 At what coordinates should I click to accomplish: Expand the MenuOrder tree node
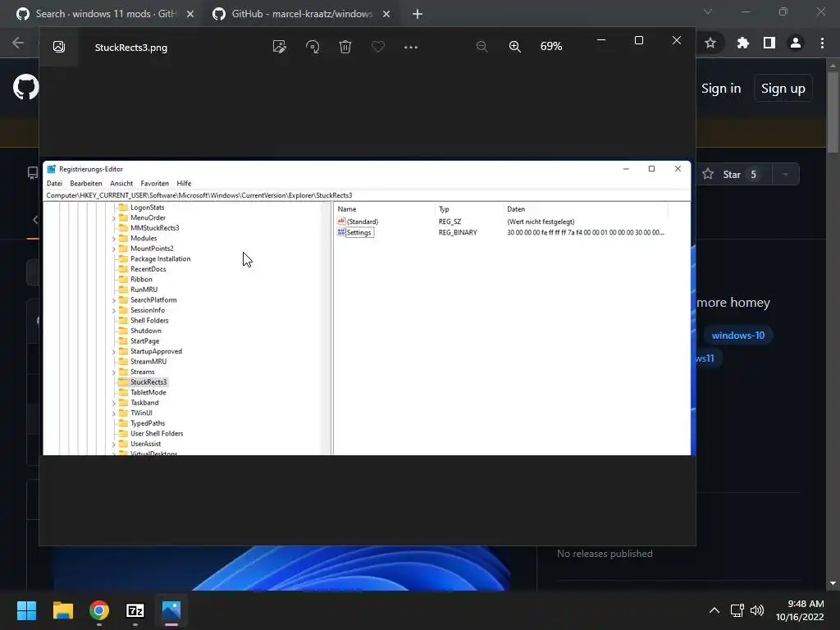click(113, 218)
